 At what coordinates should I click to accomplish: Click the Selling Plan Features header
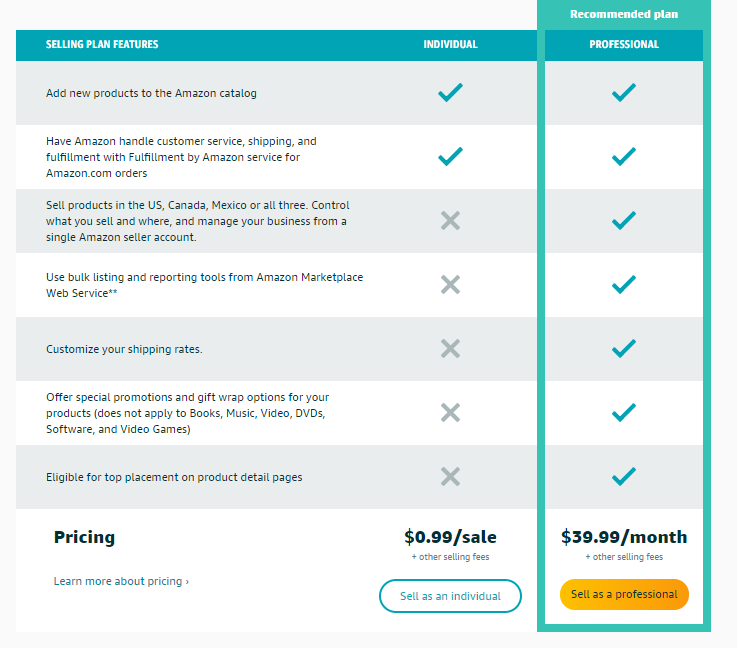pos(102,45)
